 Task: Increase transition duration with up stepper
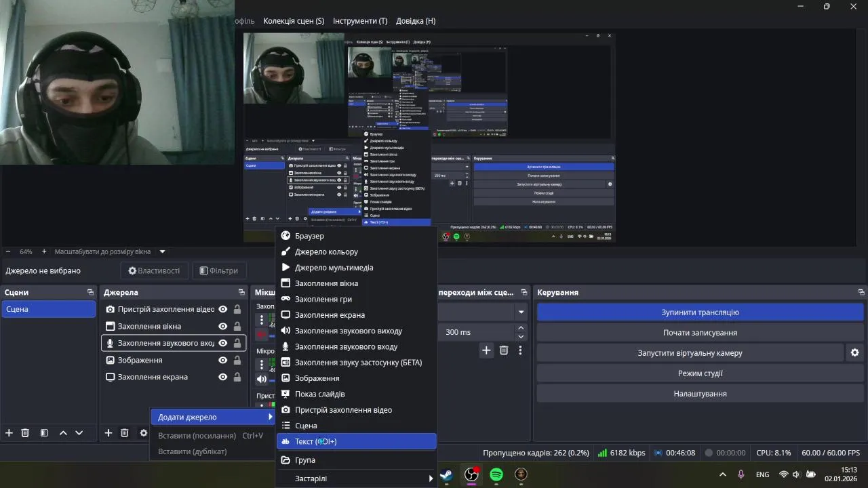coord(521,328)
